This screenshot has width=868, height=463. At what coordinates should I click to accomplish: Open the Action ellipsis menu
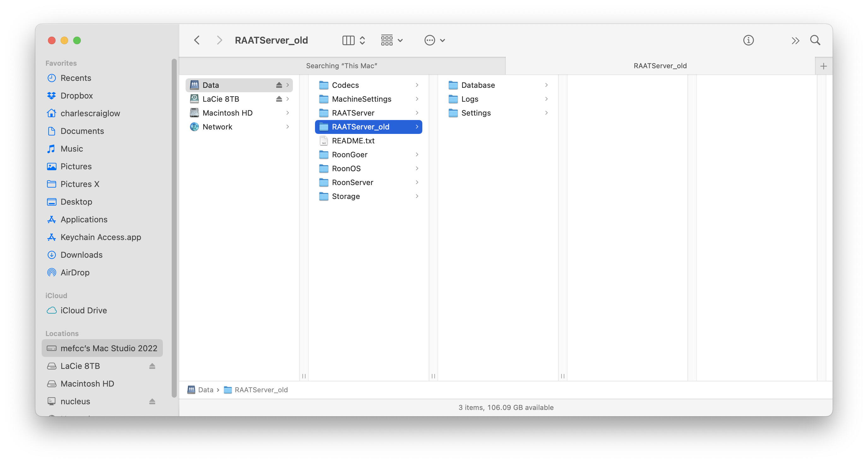pyautogui.click(x=435, y=40)
